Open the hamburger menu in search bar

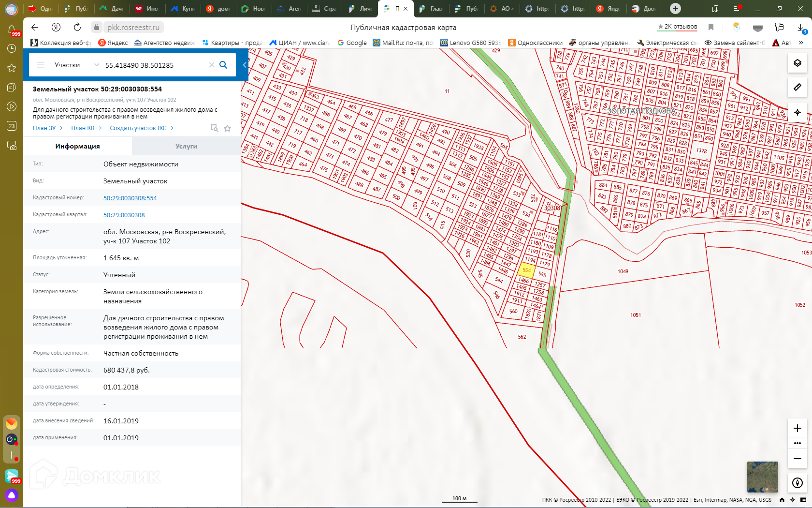pyautogui.click(x=41, y=65)
